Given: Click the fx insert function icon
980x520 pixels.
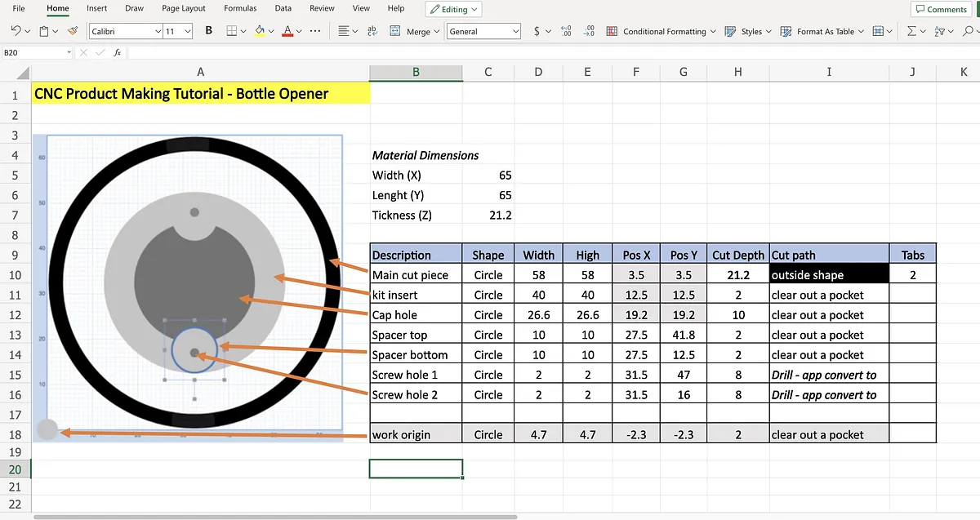Looking at the screenshot, I should 118,52.
